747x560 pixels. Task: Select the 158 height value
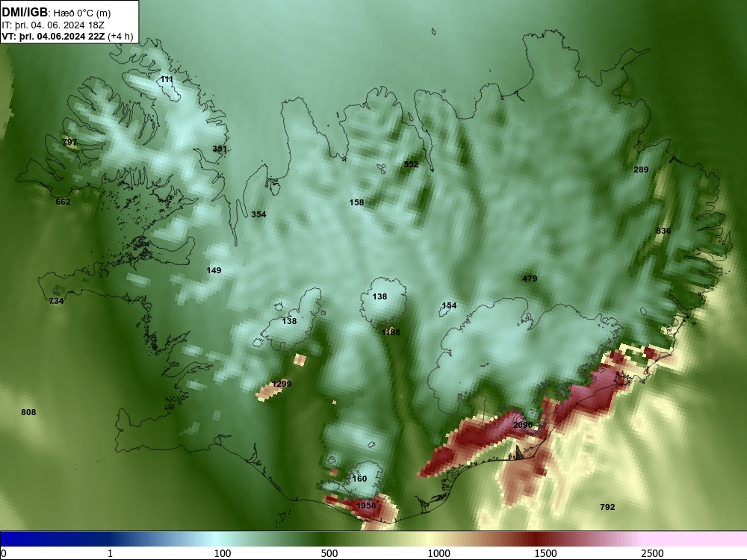(x=356, y=202)
